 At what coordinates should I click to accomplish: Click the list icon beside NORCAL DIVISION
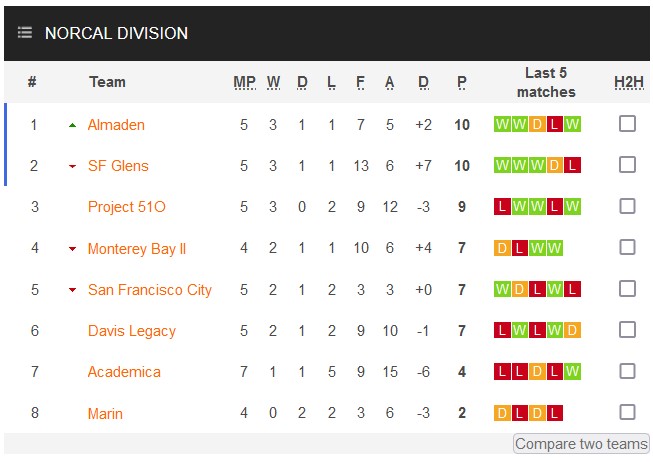point(25,32)
